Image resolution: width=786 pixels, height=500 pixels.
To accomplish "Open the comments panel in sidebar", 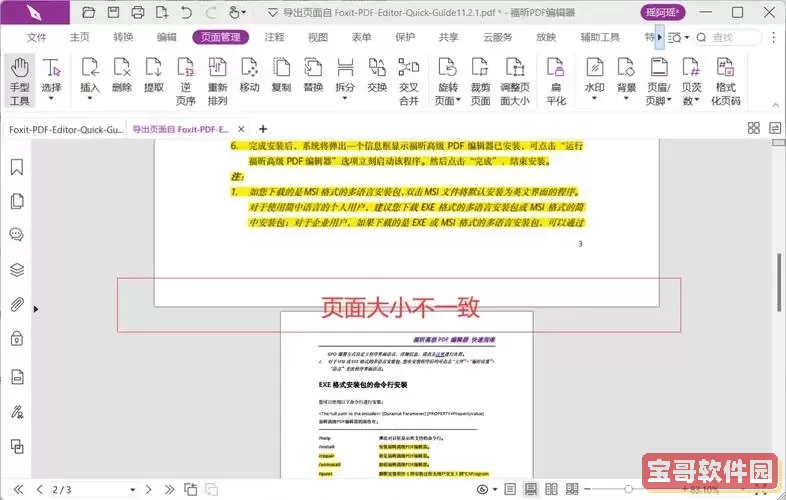I will coord(17,235).
